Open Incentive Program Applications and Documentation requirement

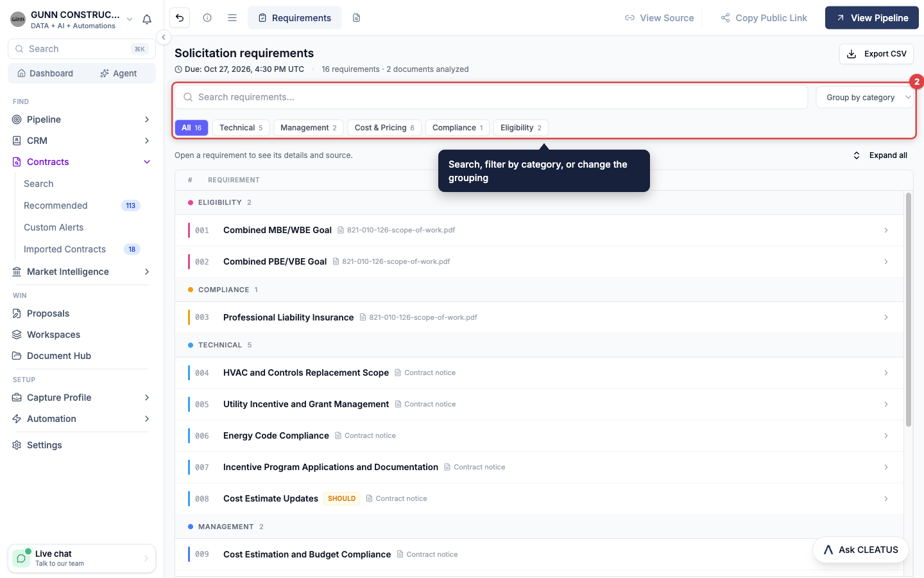(x=539, y=467)
